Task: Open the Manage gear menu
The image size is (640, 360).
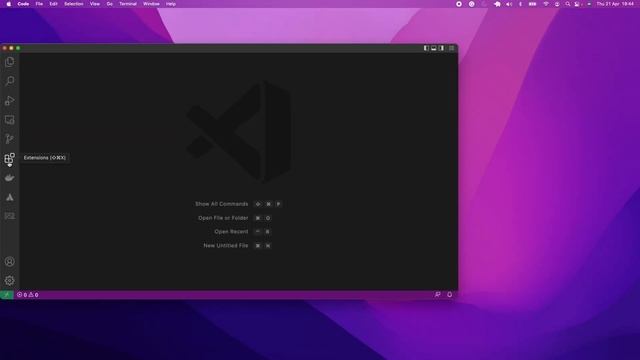Action: pos(9,280)
